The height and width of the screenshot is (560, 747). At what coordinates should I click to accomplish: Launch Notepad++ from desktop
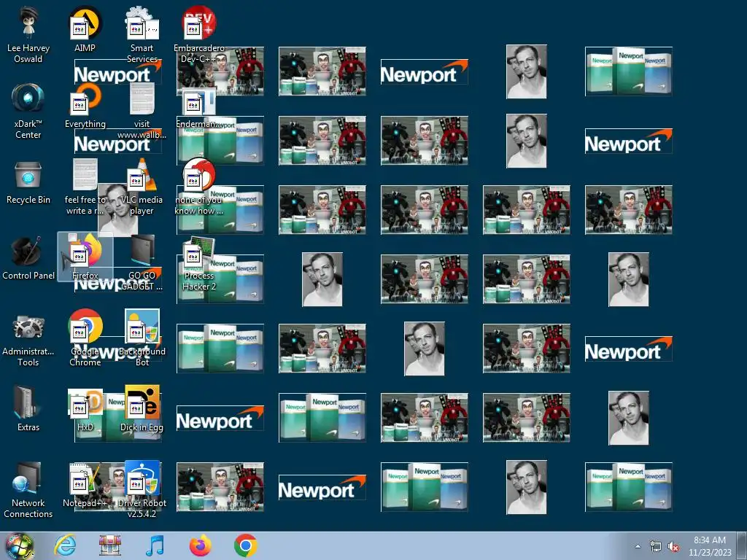(x=85, y=484)
